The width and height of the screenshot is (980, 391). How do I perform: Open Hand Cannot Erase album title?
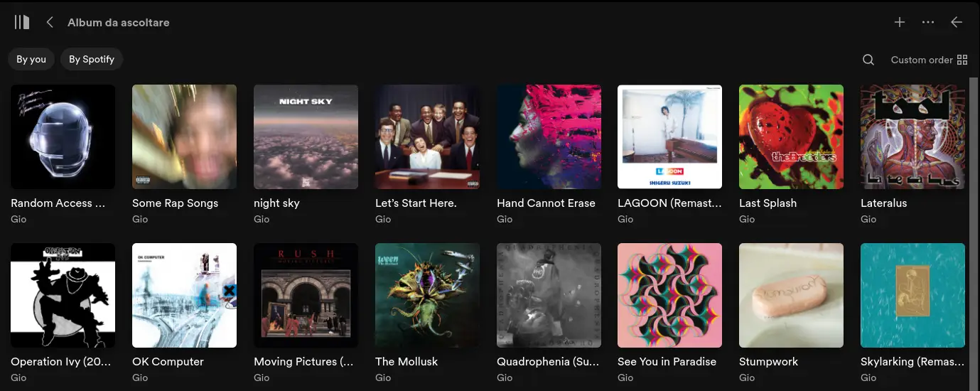point(546,203)
